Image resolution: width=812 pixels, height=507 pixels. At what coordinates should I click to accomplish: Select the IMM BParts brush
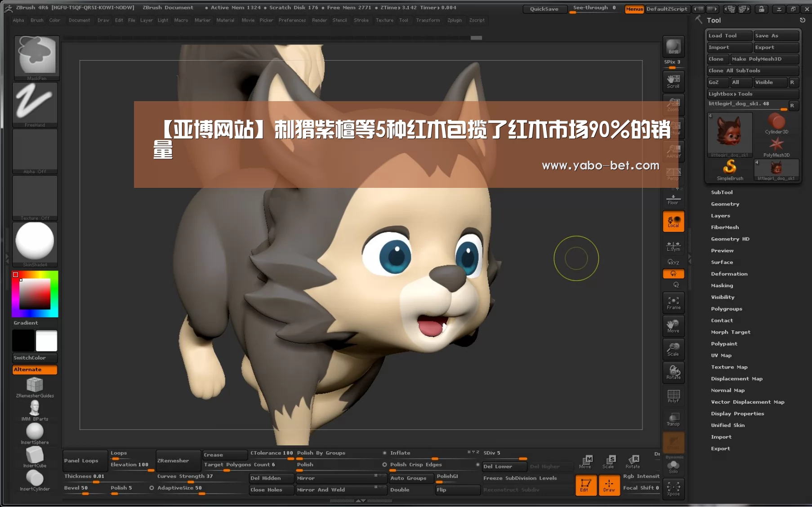click(x=35, y=411)
